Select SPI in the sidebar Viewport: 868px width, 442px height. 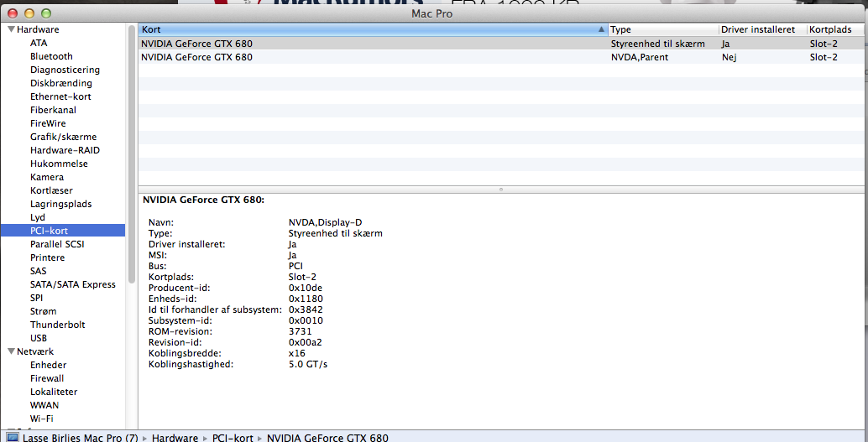(36, 298)
